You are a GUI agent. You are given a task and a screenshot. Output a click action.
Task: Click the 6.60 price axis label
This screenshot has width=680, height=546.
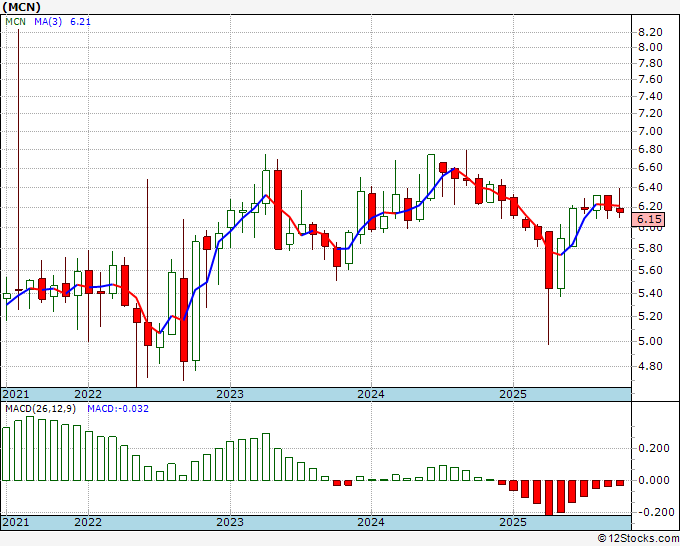[x=650, y=168]
